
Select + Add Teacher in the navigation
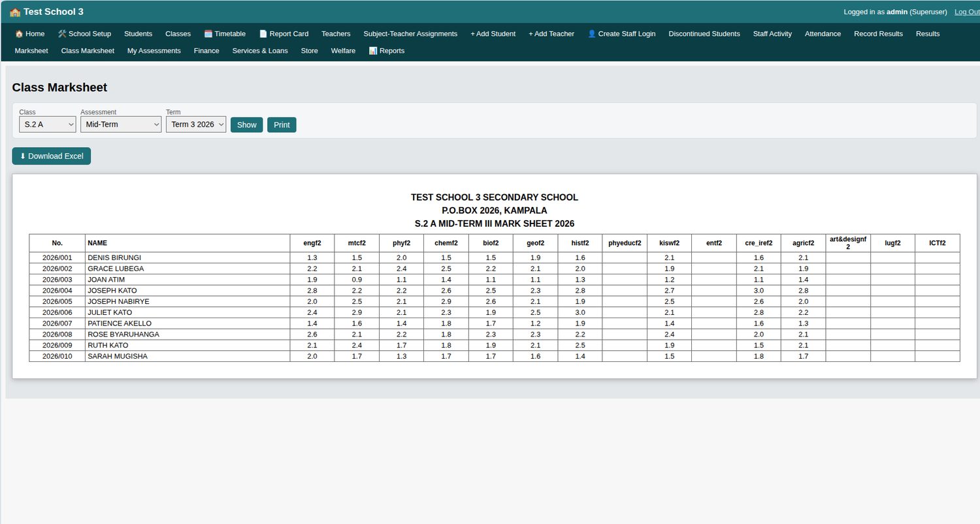pos(551,33)
